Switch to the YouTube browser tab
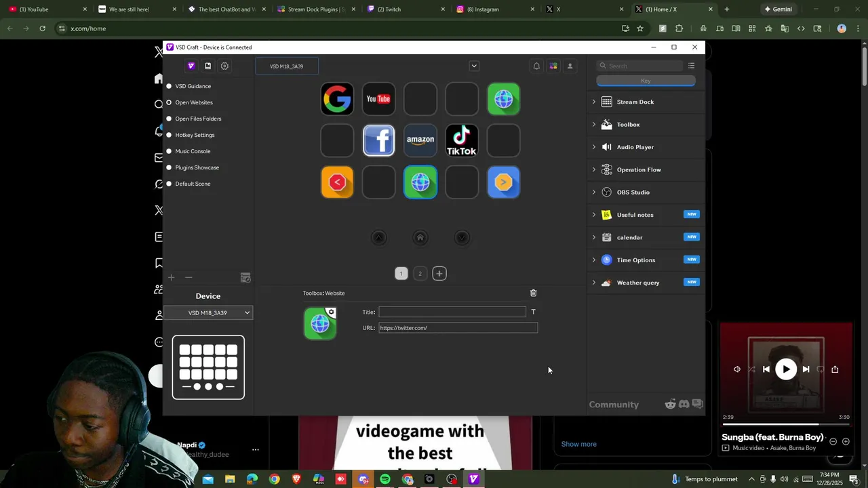868x488 pixels. pyautogui.click(x=48, y=9)
